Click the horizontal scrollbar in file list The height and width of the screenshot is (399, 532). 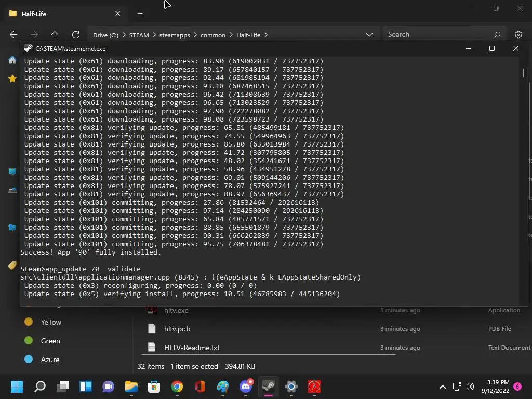pyautogui.click(x=269, y=355)
